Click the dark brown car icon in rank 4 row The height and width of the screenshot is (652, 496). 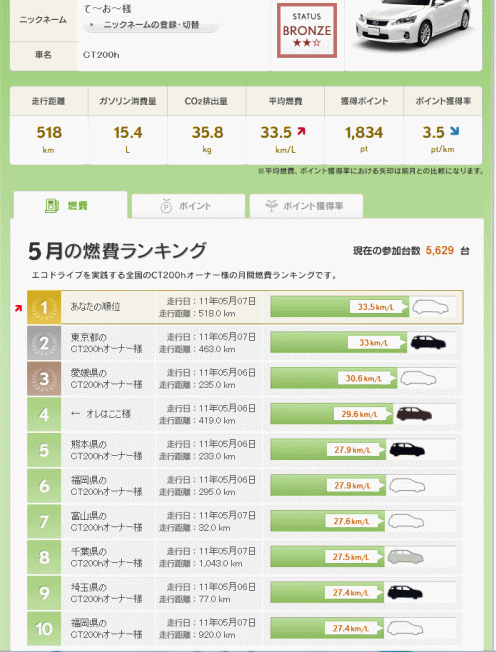coord(414,414)
